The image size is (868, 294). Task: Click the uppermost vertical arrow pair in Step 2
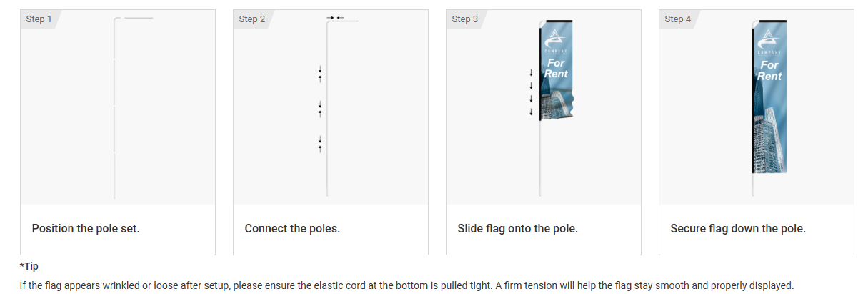[320, 73]
